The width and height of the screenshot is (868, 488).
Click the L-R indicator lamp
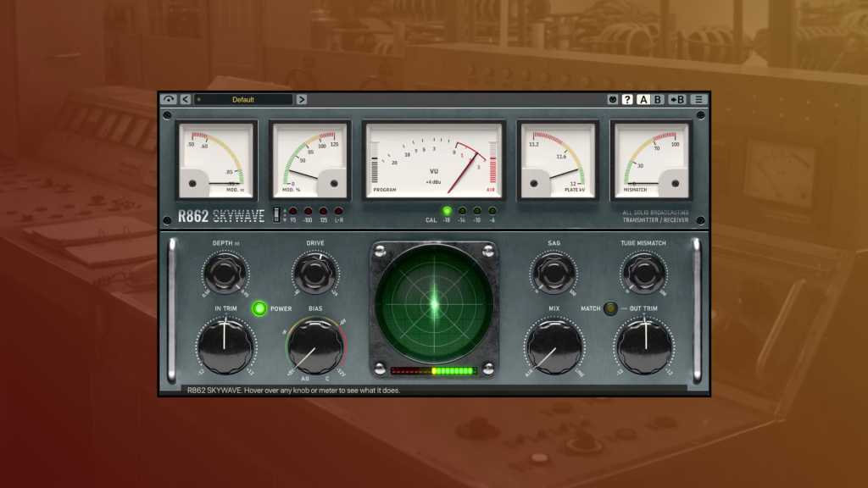point(338,211)
